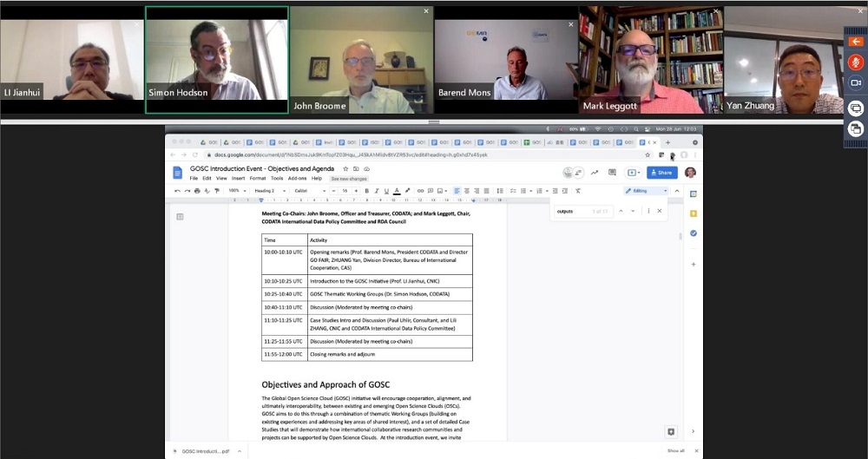Justify the text alignment

[x=486, y=191]
